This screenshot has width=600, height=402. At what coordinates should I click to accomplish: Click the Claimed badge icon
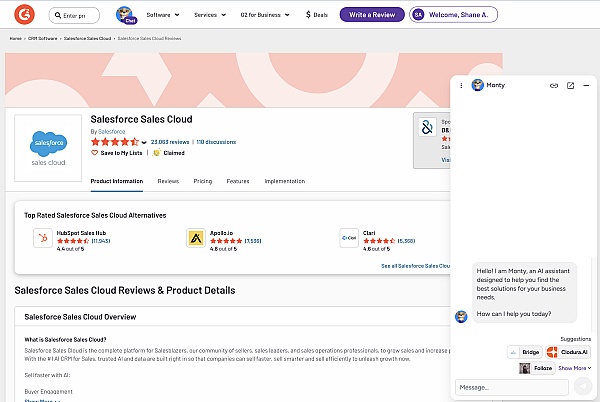tap(156, 153)
